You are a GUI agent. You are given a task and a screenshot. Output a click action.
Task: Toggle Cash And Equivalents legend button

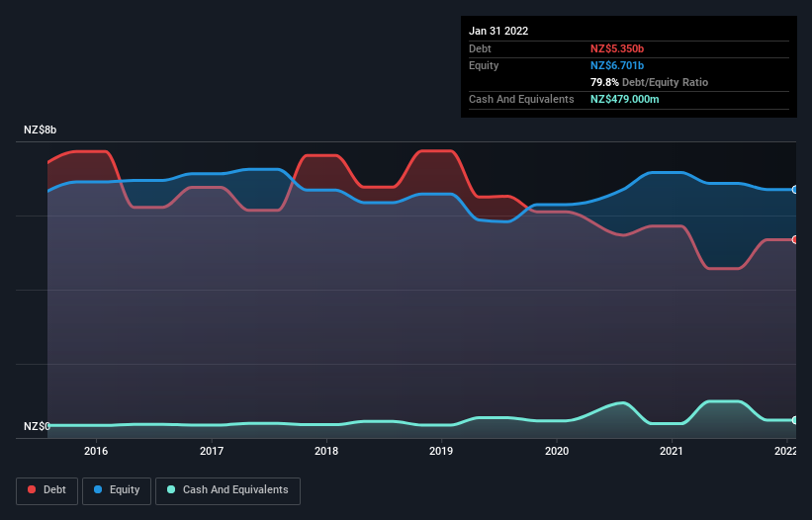pyautogui.click(x=227, y=490)
